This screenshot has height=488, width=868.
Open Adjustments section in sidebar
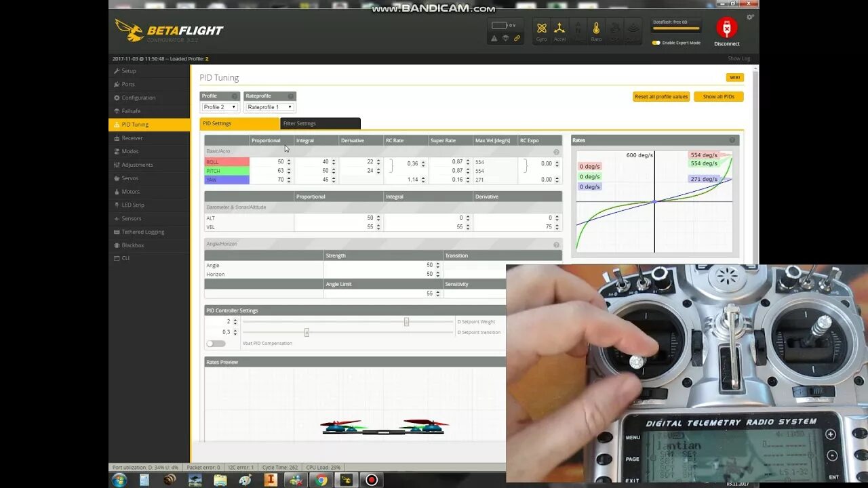149,165
